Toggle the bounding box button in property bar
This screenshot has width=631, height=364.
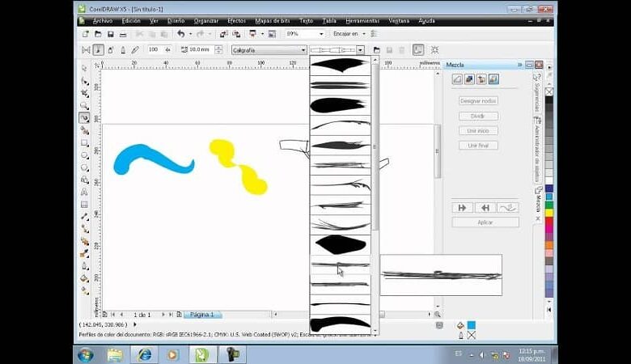coord(434,50)
